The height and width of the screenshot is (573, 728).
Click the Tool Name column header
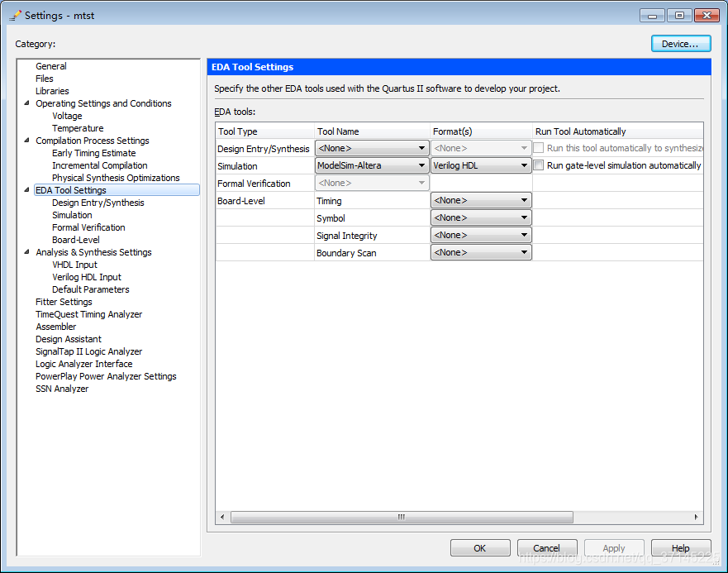pos(373,131)
